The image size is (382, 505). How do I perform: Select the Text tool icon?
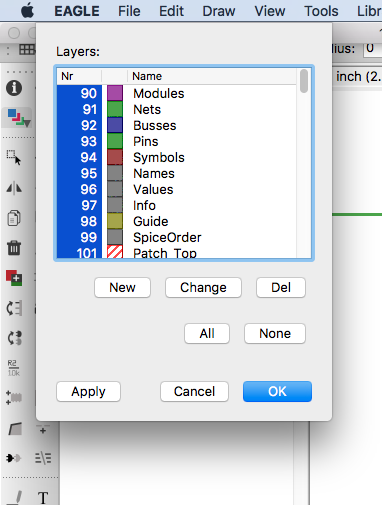click(43, 498)
